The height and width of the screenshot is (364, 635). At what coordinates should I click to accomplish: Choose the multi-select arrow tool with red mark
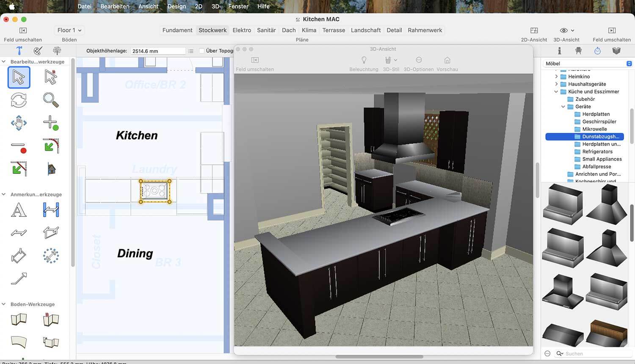pyautogui.click(x=51, y=77)
